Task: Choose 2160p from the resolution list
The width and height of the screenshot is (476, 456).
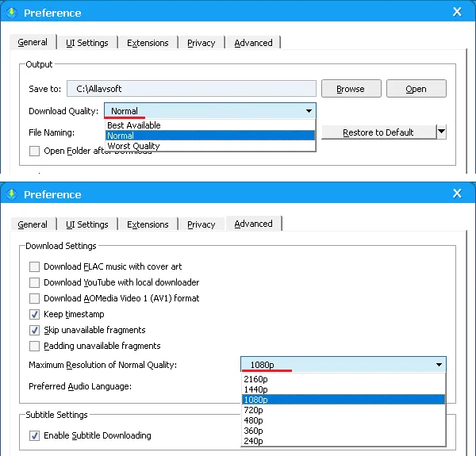Action: pos(255,379)
